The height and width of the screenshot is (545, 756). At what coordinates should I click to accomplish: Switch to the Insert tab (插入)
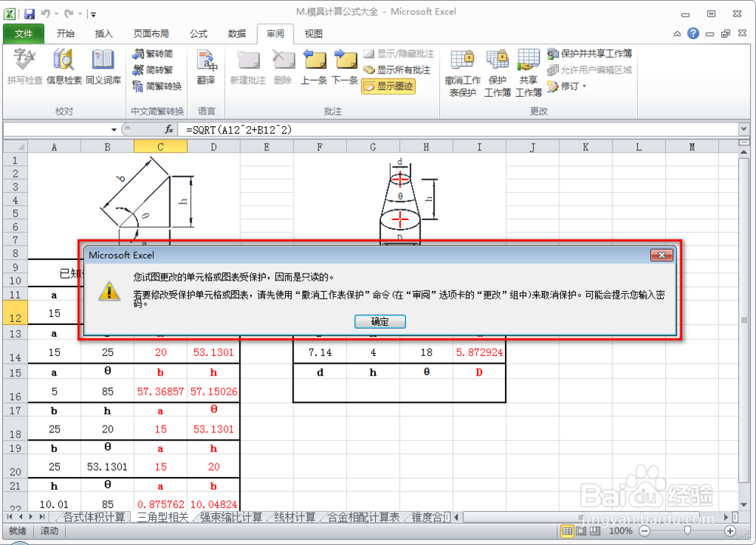pyautogui.click(x=104, y=34)
